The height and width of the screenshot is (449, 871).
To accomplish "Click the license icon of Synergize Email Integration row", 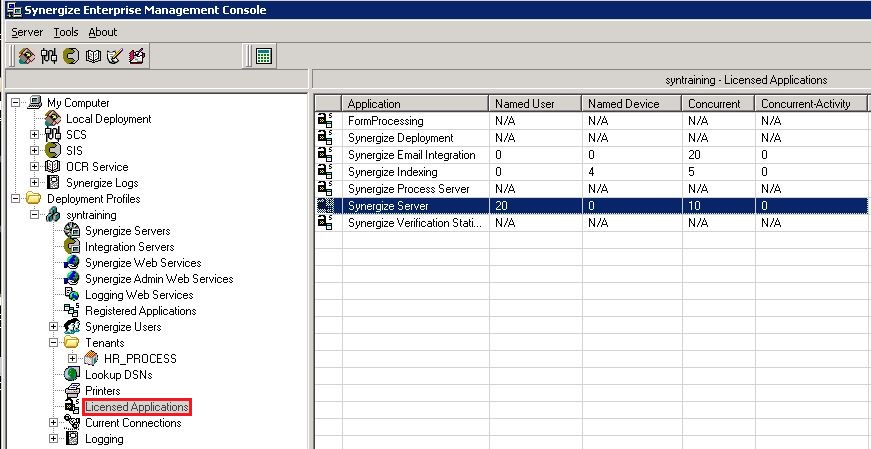I will [325, 155].
